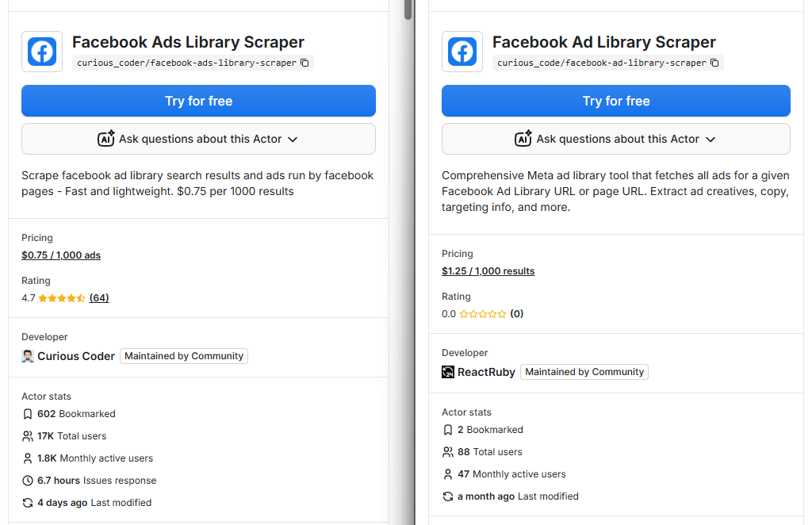
Task: Copy the curious_coder/facebook-ads-library-scraper actor path
Action: pos(304,63)
